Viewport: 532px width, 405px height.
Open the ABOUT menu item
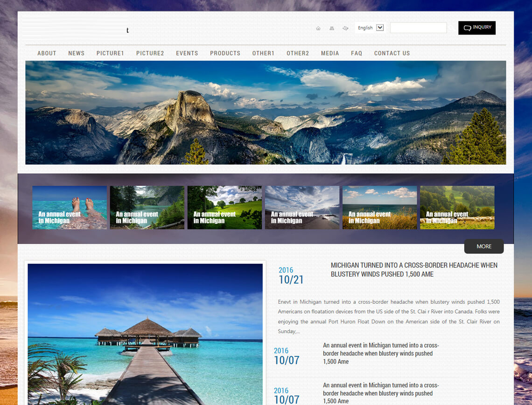click(47, 53)
